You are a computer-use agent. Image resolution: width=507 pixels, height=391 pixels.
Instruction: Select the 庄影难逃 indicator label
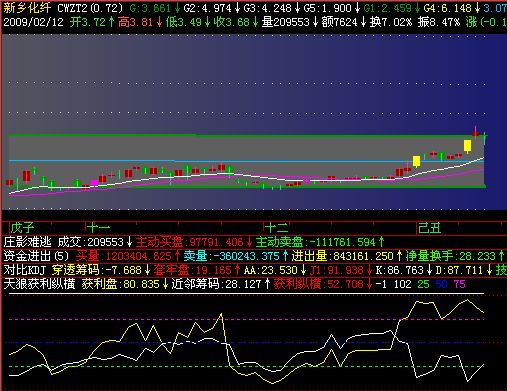(x=28, y=242)
